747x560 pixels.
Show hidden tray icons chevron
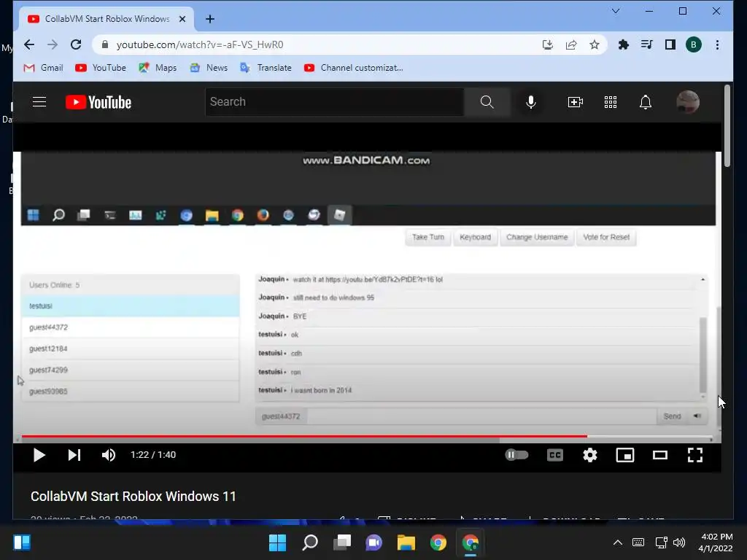(617, 542)
